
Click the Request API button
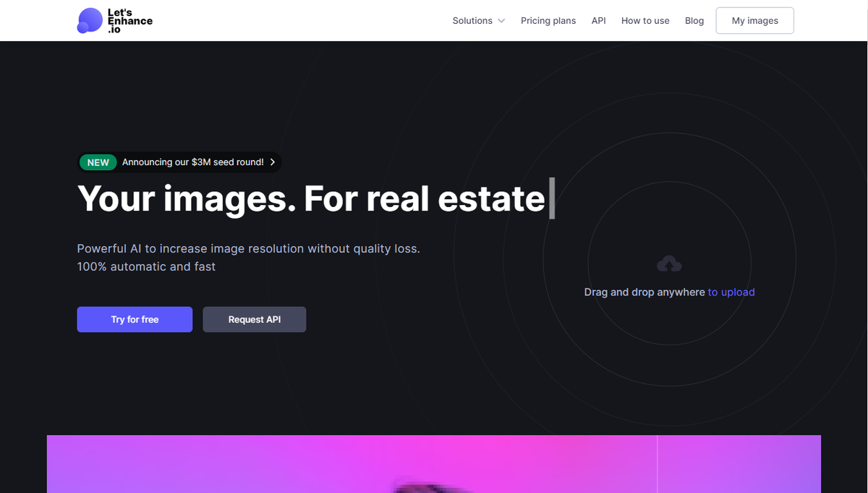[x=255, y=319]
